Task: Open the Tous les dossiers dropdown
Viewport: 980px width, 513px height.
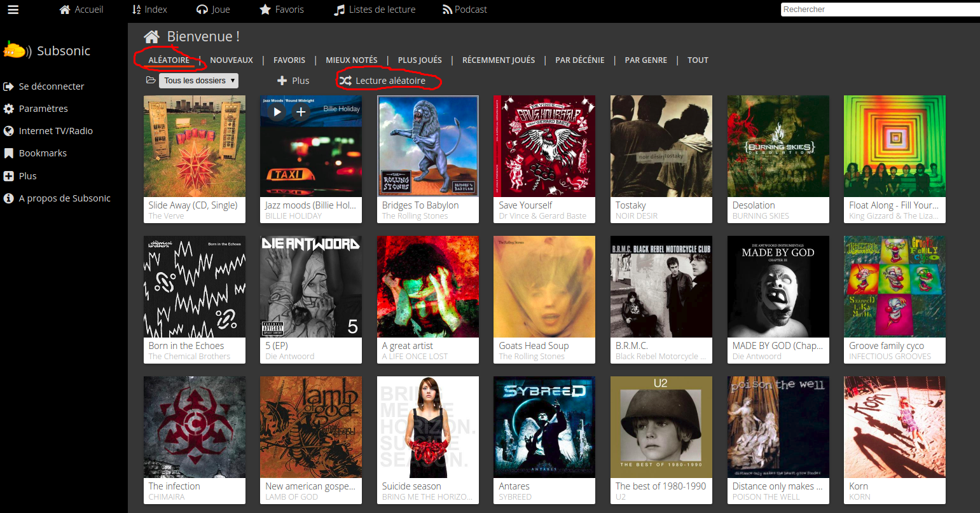Action: (x=198, y=81)
